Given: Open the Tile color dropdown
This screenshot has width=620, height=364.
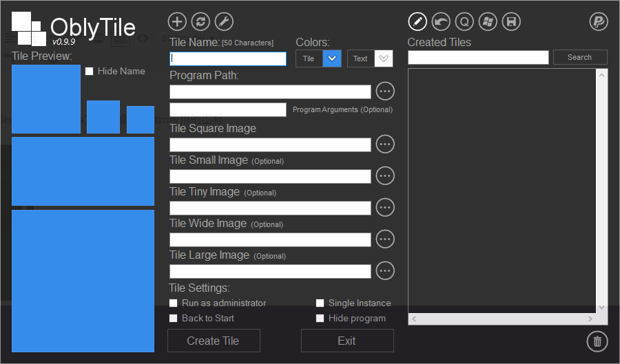Looking at the screenshot, I should (x=333, y=58).
